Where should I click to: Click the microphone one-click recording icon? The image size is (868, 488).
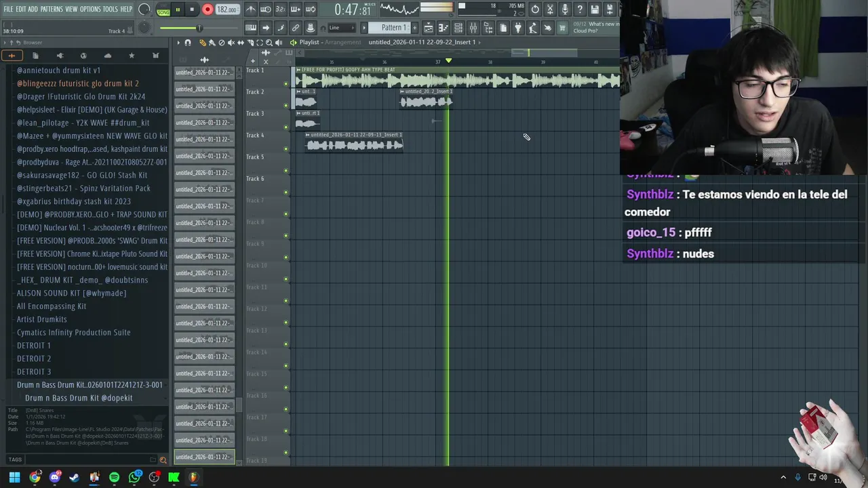click(565, 9)
